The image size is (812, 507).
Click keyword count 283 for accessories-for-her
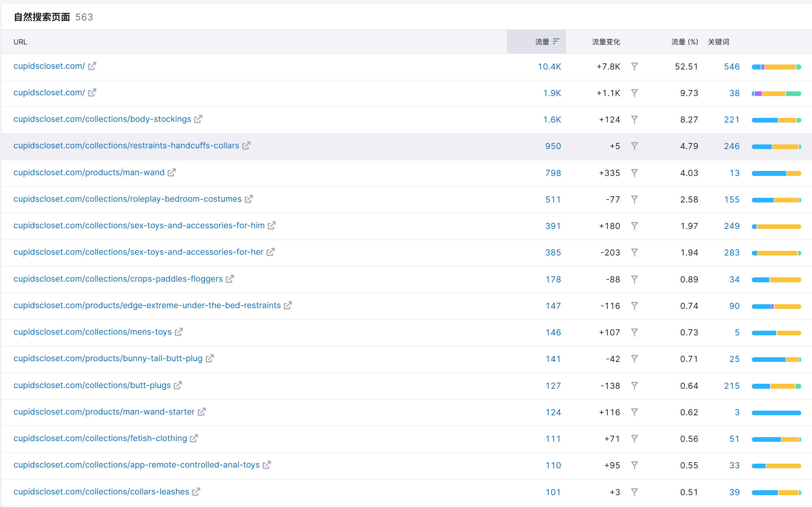(732, 253)
